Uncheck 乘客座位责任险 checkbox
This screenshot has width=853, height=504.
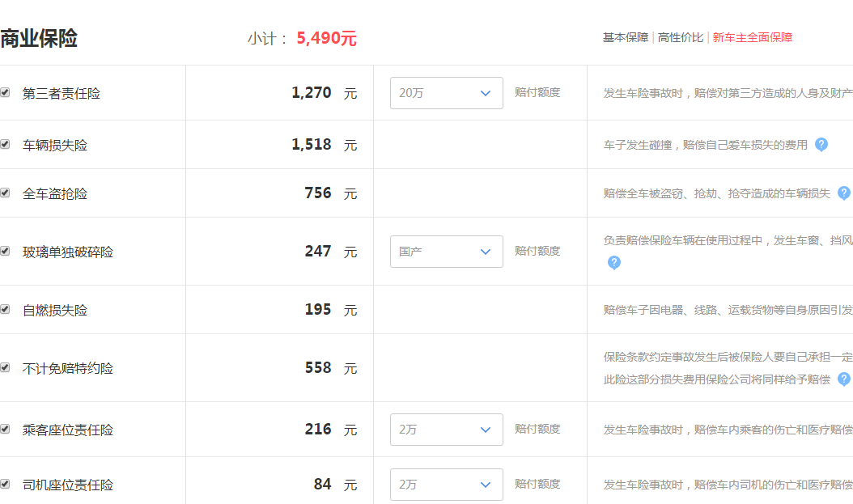[5, 429]
